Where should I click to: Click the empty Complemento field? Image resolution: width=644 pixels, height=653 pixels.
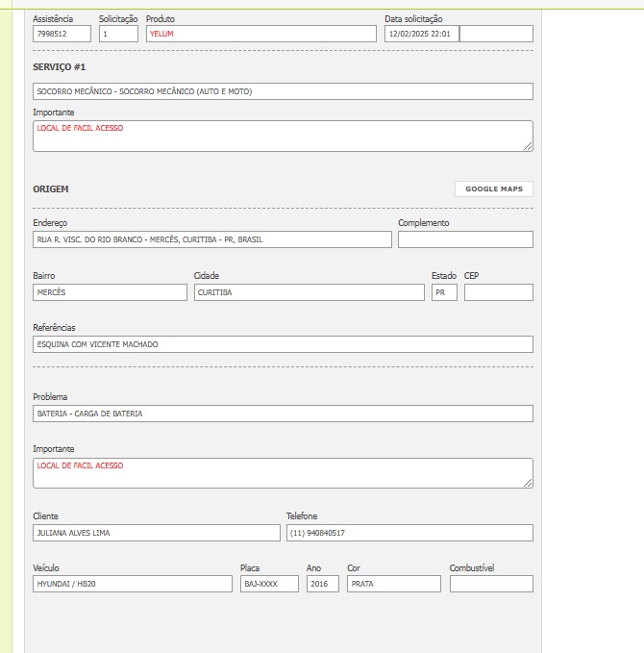tap(464, 239)
